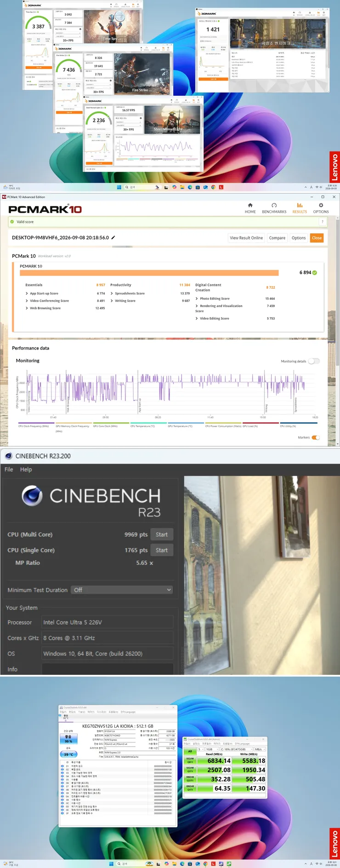The image size is (340, 868).
Task: Click the question mark on Valid score bar
Action: [x=323, y=222]
